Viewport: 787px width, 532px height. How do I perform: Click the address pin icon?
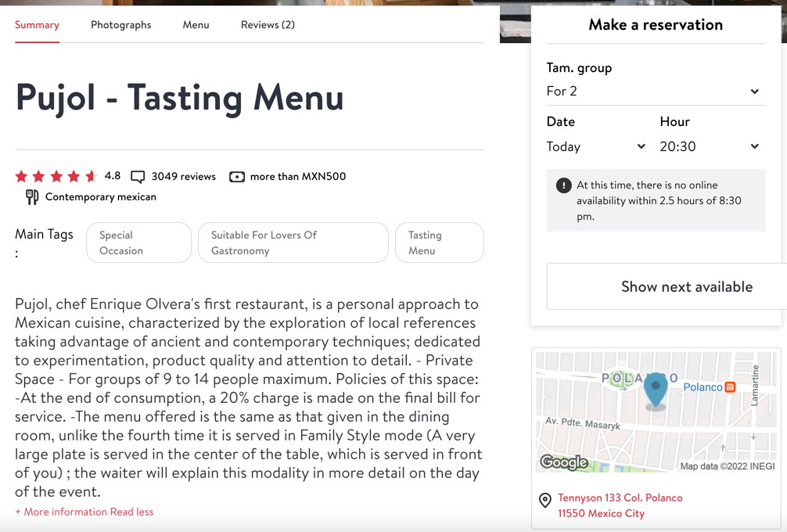[x=545, y=501]
